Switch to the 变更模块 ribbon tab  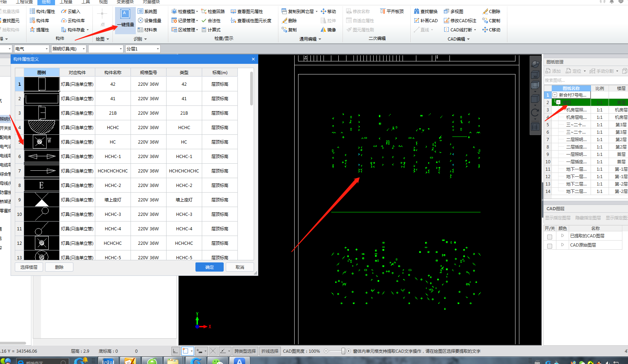[125, 2]
